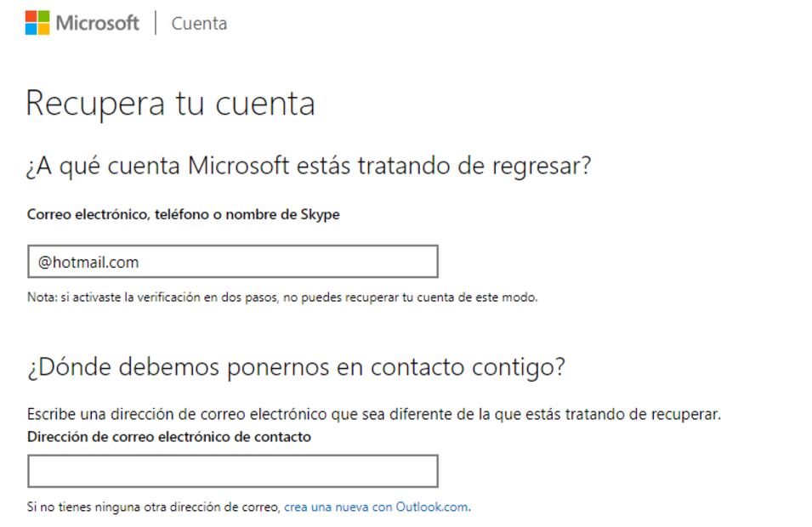Click the 'Dirección de correo electrónico de contacto' label
The height and width of the screenshot is (527, 812).
coord(169,437)
